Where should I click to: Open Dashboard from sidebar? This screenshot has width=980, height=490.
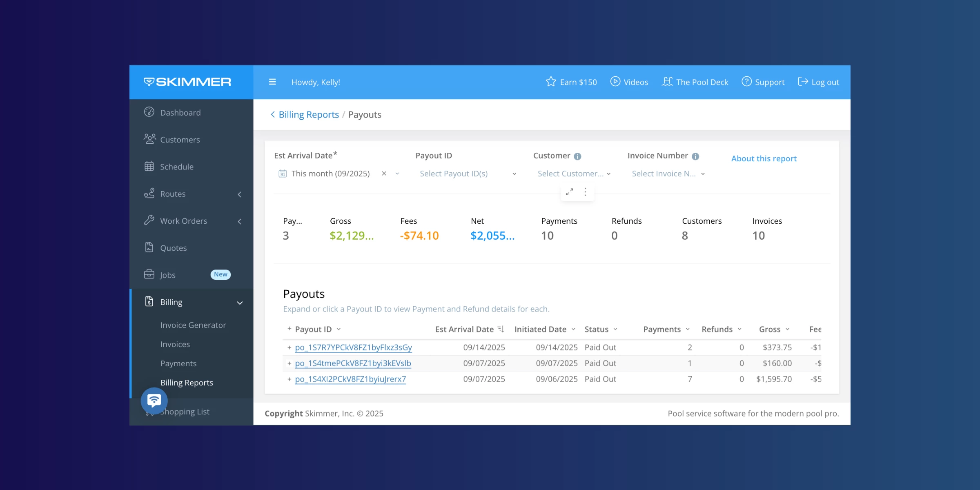click(180, 113)
